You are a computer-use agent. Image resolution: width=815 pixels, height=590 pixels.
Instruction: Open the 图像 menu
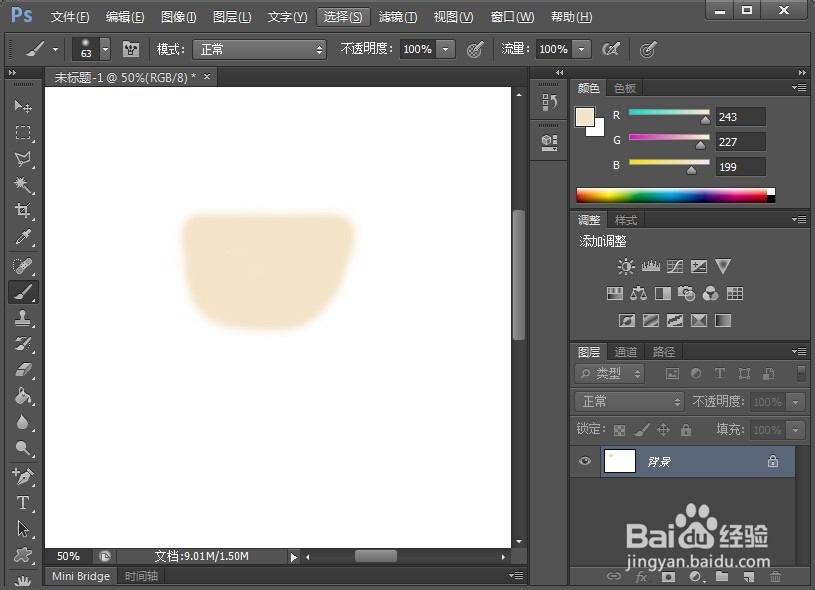pyautogui.click(x=178, y=17)
